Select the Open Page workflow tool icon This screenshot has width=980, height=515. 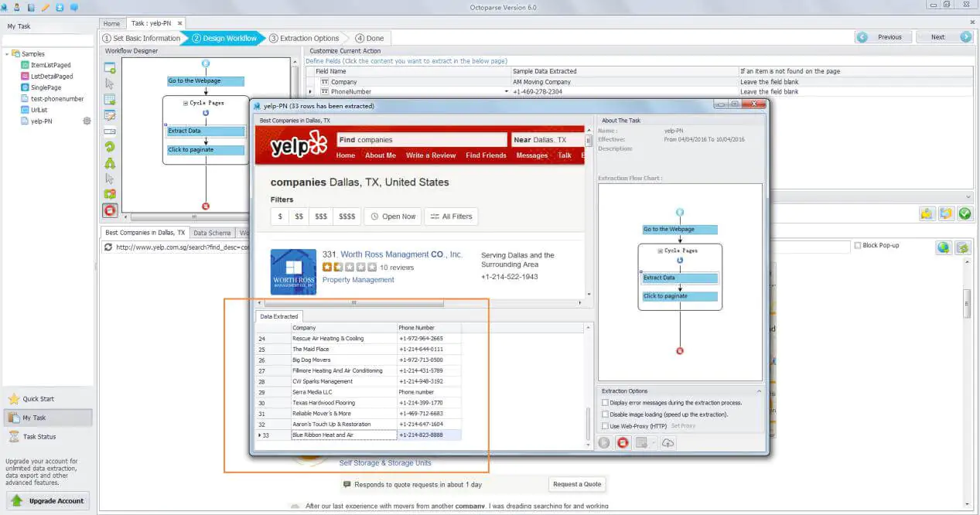[x=110, y=67]
